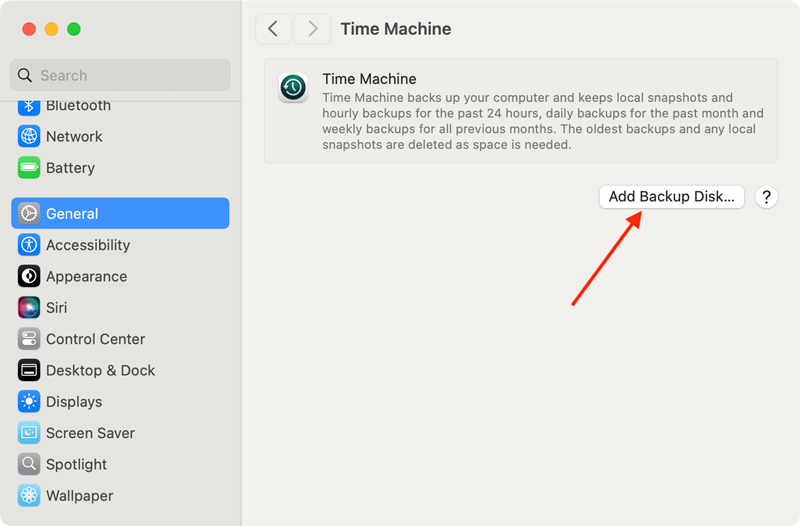Click the search magnifying glass icon
The image size is (800, 526).
click(x=24, y=76)
